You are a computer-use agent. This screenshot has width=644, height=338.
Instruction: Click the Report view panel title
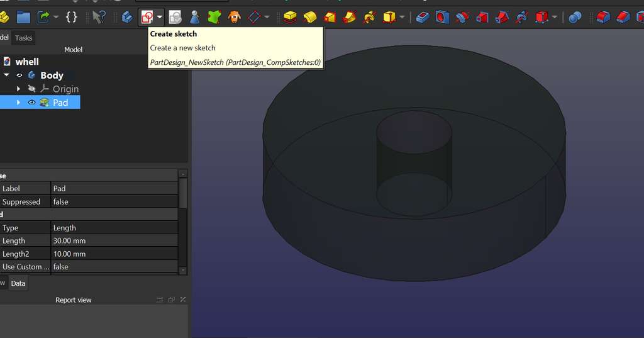74,300
